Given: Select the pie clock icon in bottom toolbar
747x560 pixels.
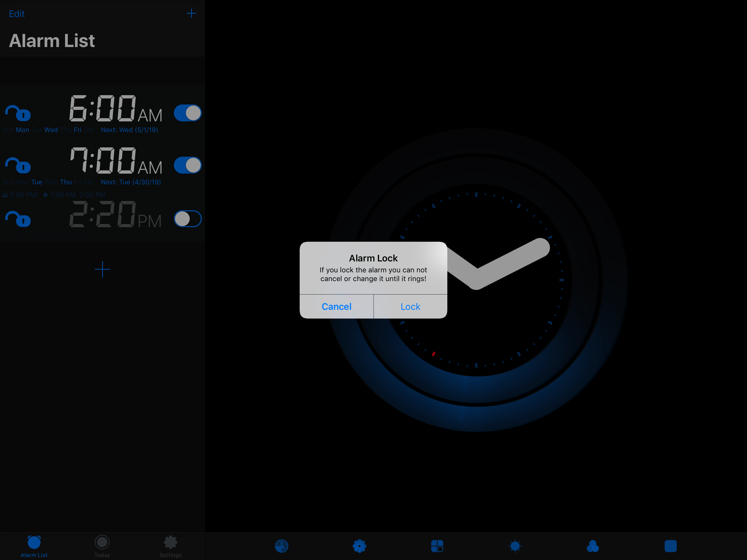Looking at the screenshot, I should [281, 546].
